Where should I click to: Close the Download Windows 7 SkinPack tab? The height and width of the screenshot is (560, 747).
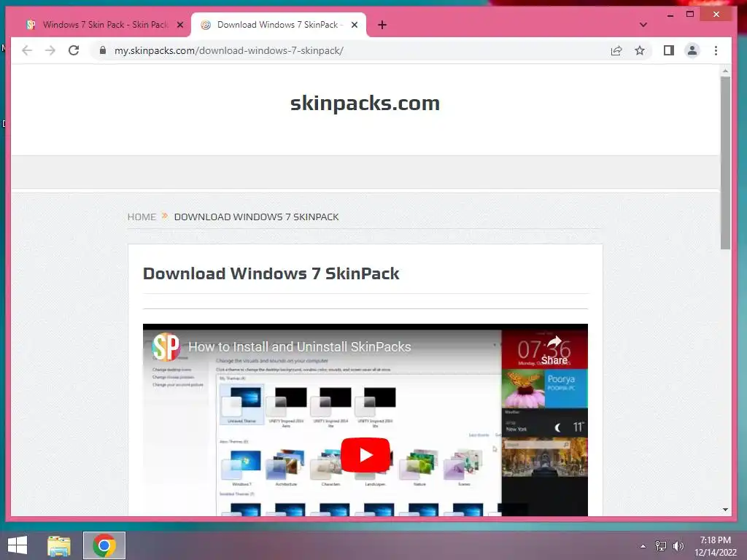point(355,25)
